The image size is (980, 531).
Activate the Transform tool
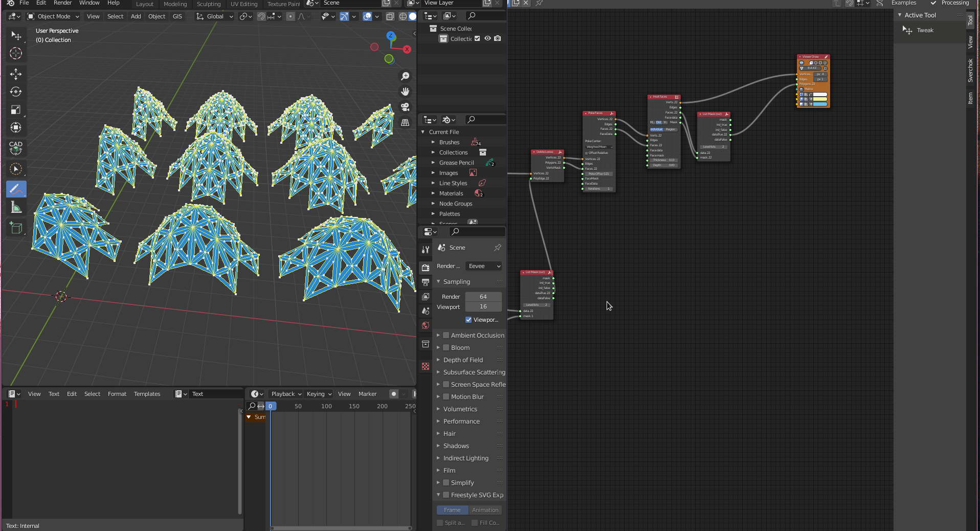click(16, 127)
